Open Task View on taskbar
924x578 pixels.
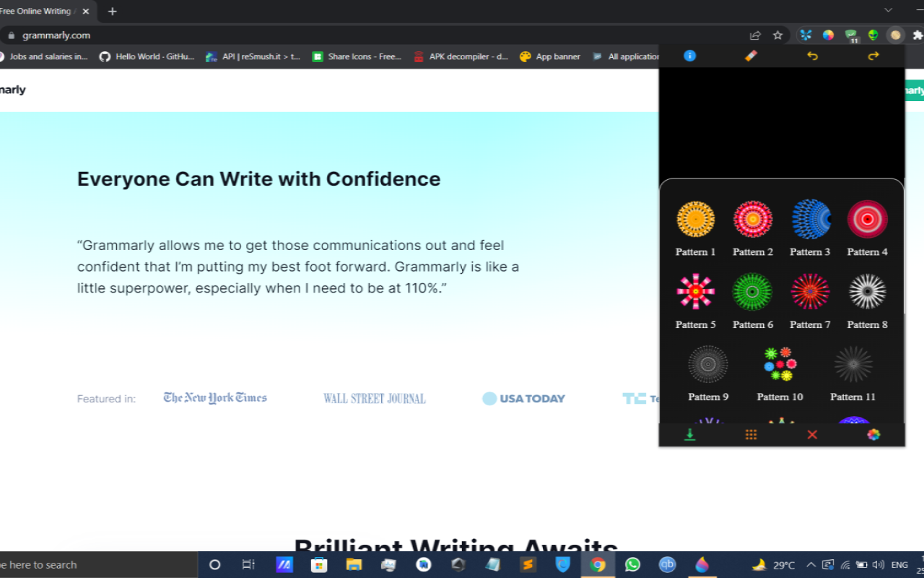point(248,565)
